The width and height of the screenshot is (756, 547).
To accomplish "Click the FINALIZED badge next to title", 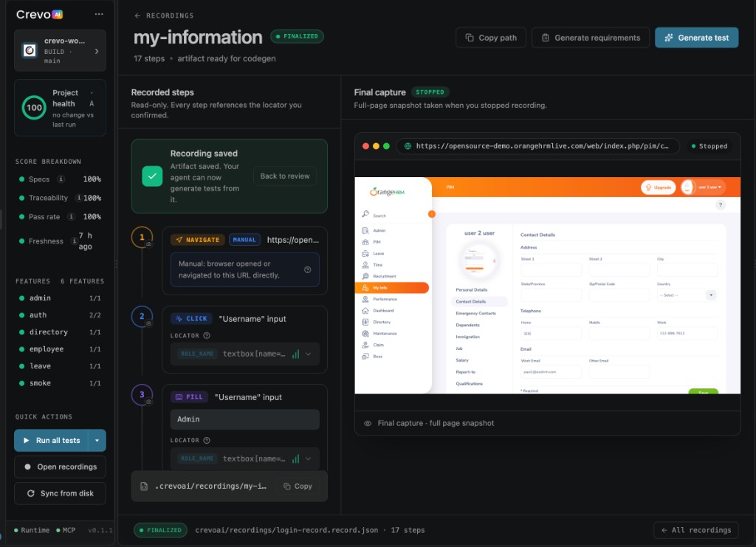I will coord(297,36).
